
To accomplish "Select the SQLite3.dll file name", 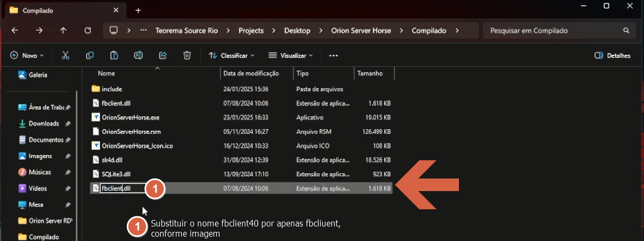I will (x=116, y=174).
